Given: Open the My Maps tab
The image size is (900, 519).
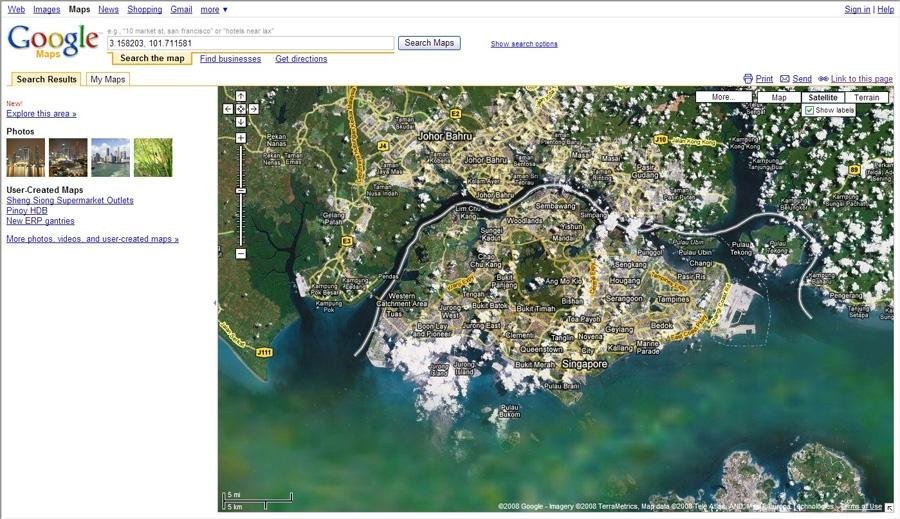Looking at the screenshot, I should point(107,79).
